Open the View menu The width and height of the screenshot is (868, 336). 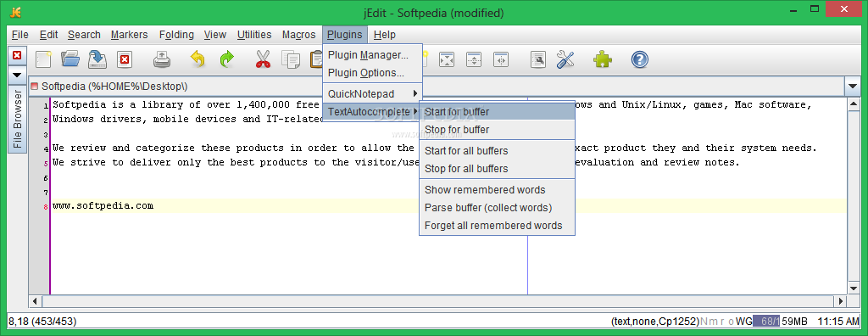click(214, 35)
